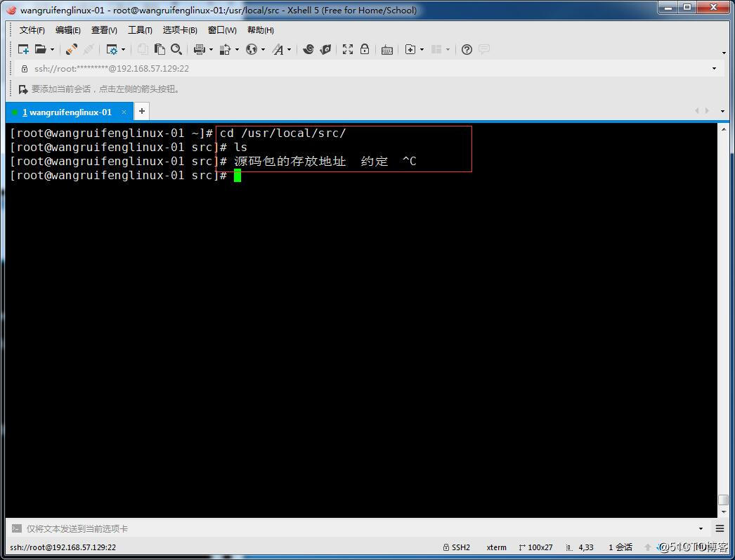Click the New Session toolbar icon
Screen dimensions: 735x560
point(23,49)
